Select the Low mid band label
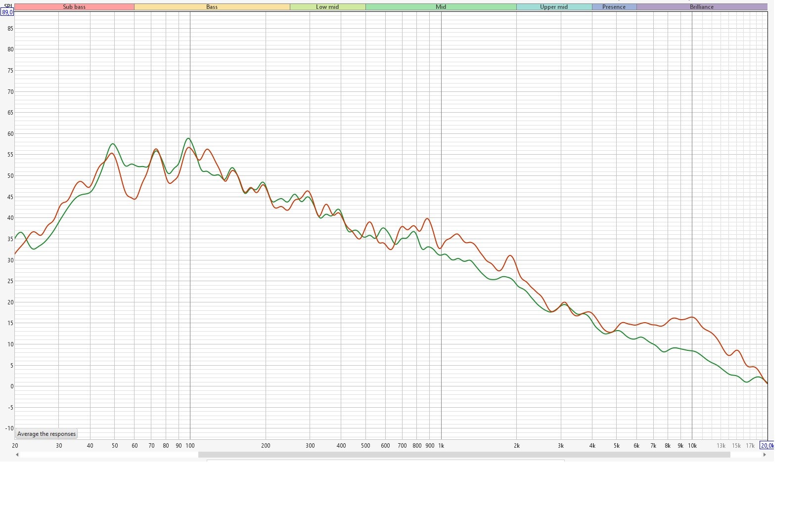Image resolution: width=812 pixels, height=507 pixels. (x=327, y=7)
